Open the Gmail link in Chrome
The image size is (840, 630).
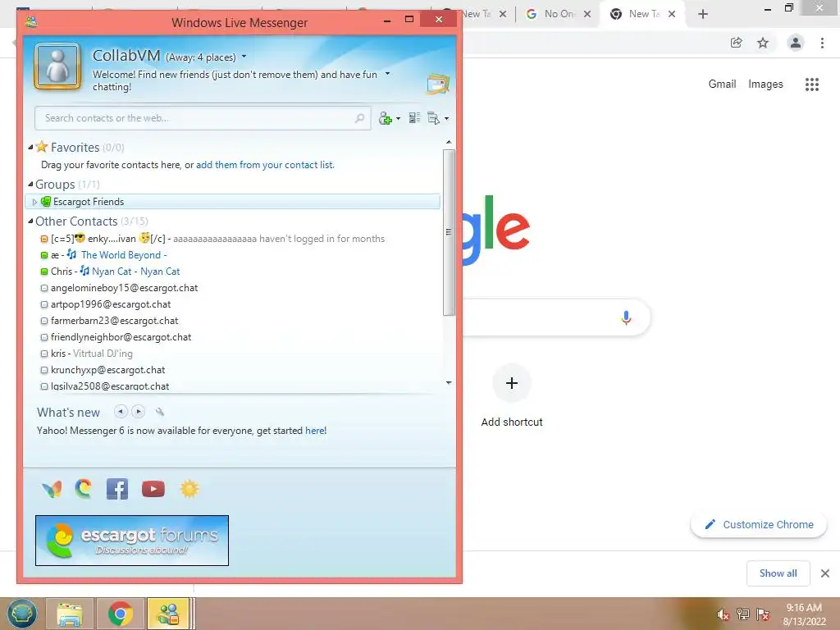722,84
